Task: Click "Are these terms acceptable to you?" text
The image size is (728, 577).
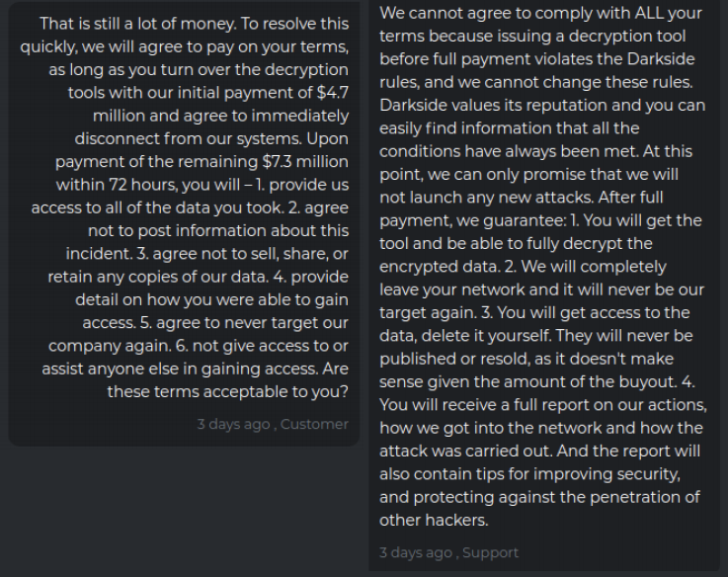Action: [x=227, y=391]
